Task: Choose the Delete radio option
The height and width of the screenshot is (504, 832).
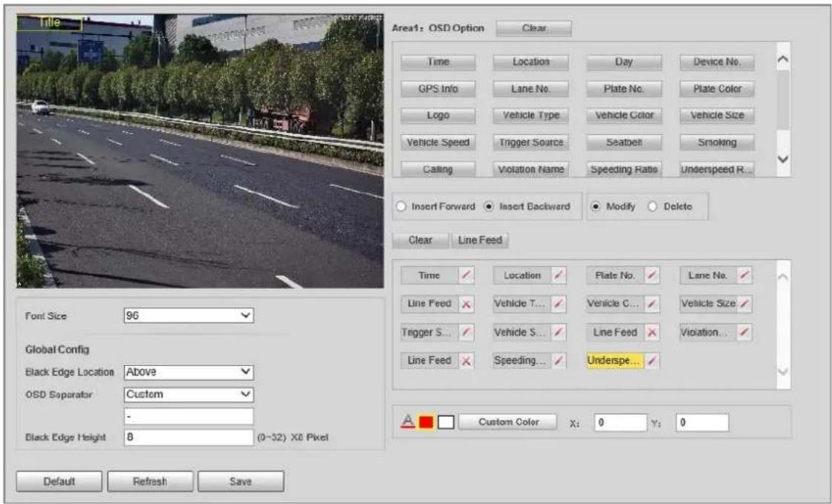Action: click(653, 206)
